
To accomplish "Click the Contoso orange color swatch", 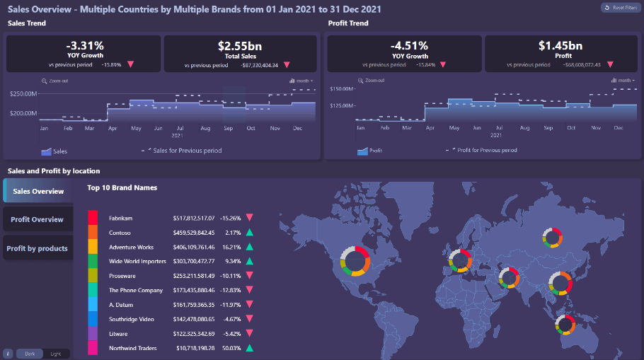I will (x=93, y=232).
